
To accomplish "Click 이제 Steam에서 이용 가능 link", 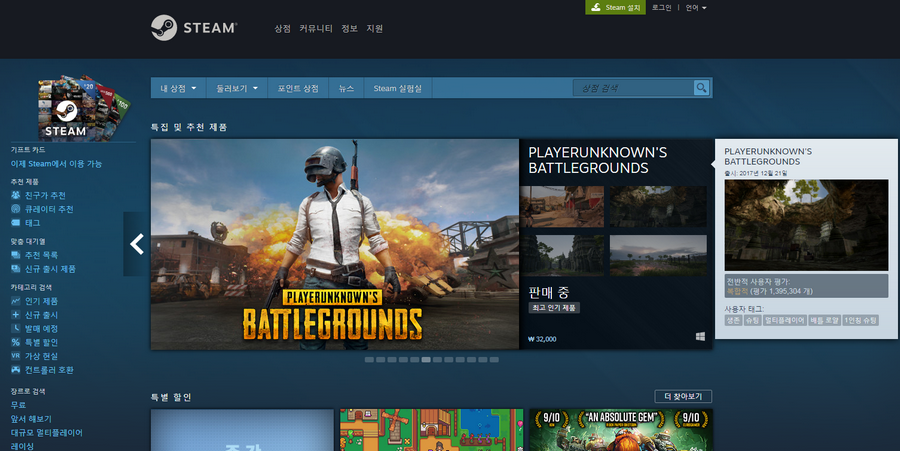I will (x=56, y=164).
